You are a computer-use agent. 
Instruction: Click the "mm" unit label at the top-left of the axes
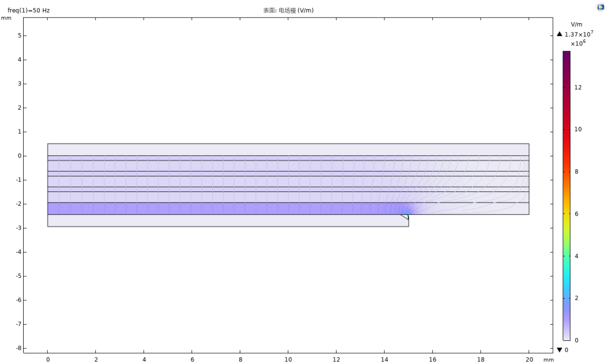click(x=6, y=18)
